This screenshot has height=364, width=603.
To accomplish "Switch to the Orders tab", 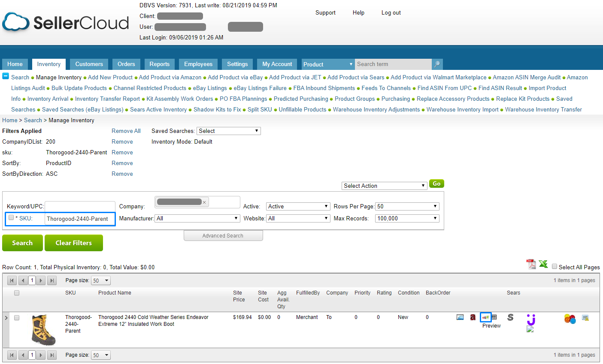I will [x=126, y=64].
